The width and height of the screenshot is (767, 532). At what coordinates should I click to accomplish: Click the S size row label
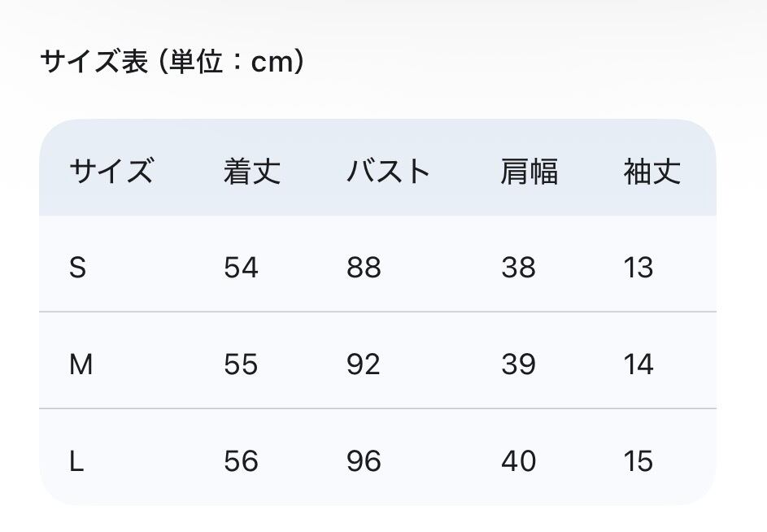click(78, 268)
